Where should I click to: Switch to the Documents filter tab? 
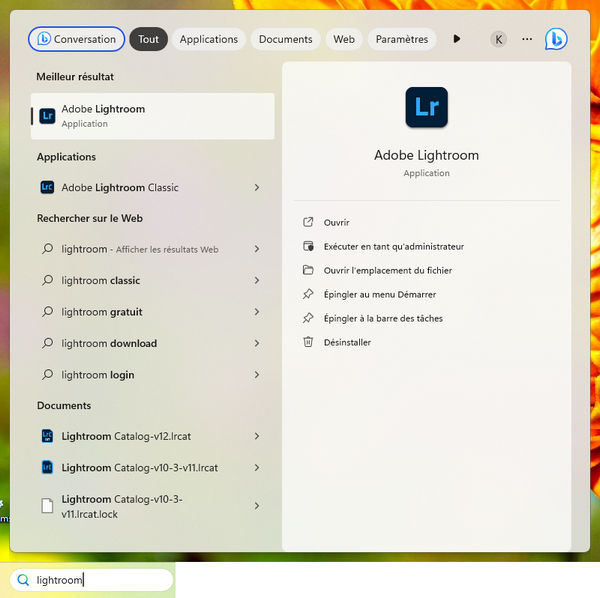(x=285, y=39)
